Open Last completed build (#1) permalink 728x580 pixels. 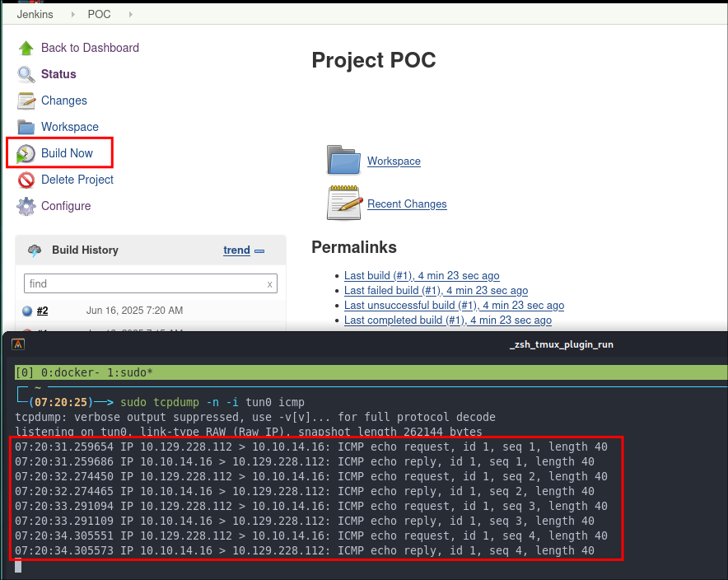[x=447, y=320]
